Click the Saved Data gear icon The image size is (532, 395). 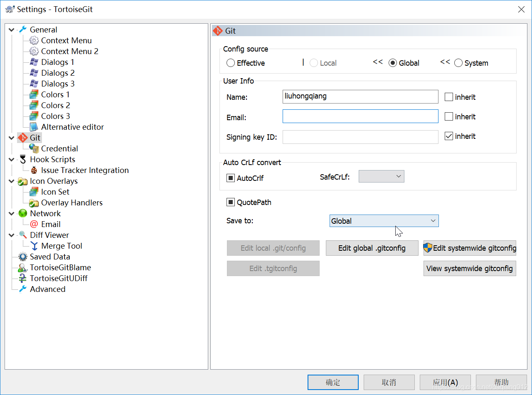coord(22,257)
